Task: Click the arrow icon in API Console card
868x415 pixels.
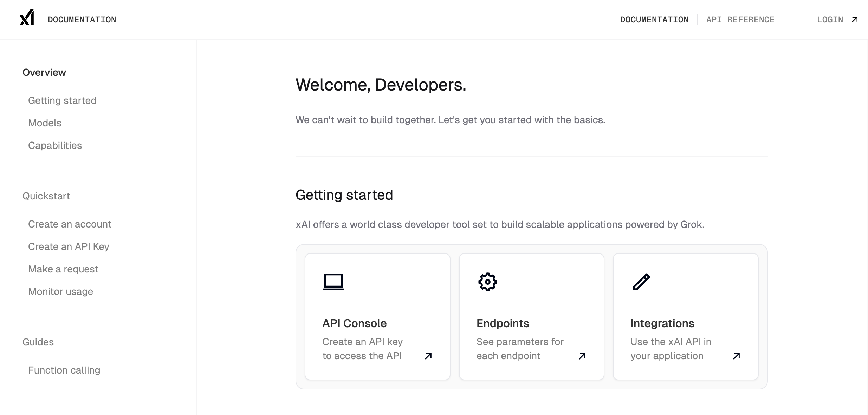Action: point(428,356)
